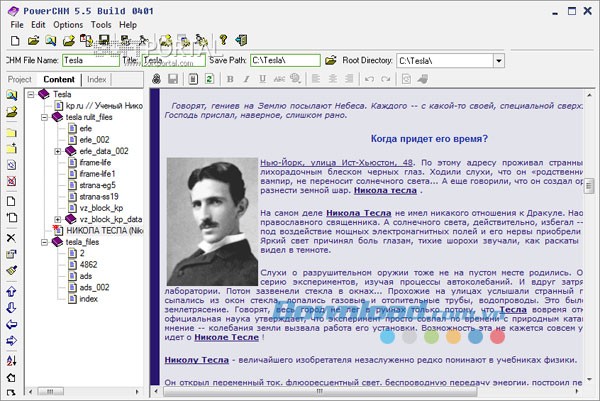Click the Open folder toolbar icon

(34, 41)
